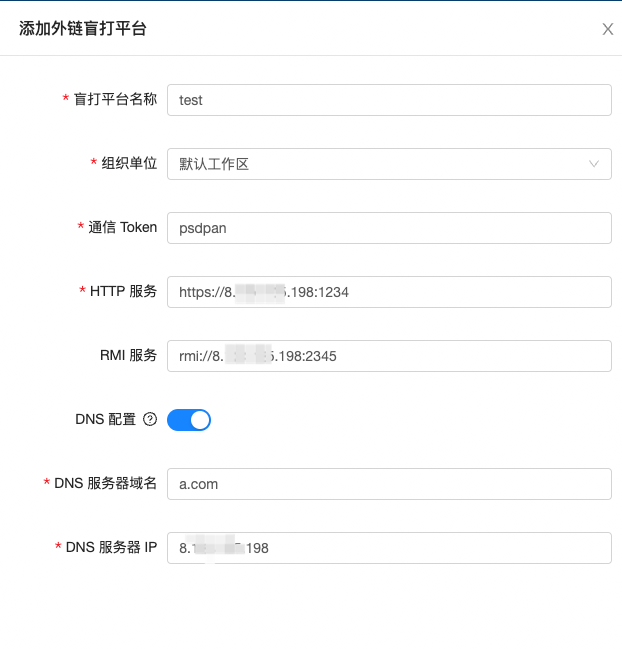This screenshot has height=649, width=622.
Task: Click the DNS 服务器 IP input box
Action: pos(389,548)
